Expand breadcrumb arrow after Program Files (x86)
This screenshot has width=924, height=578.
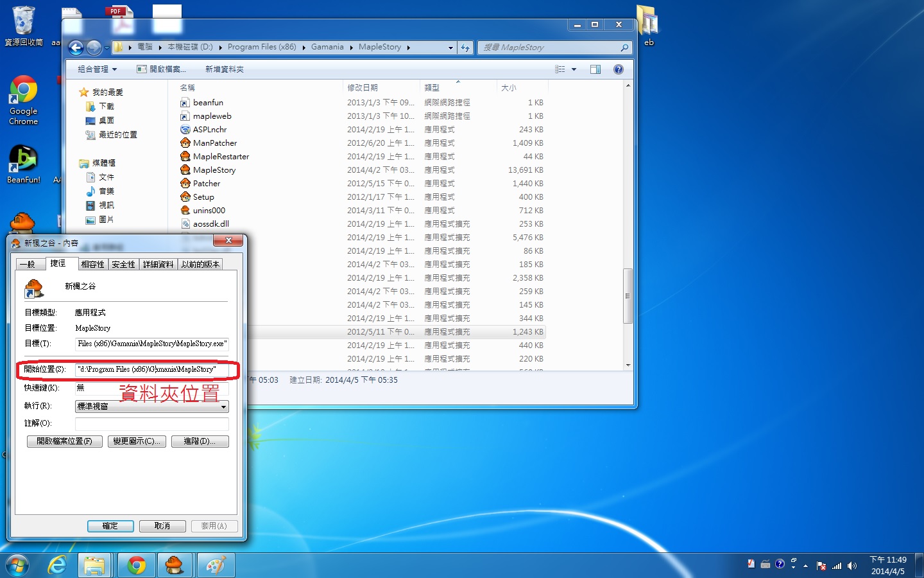pyautogui.click(x=304, y=48)
